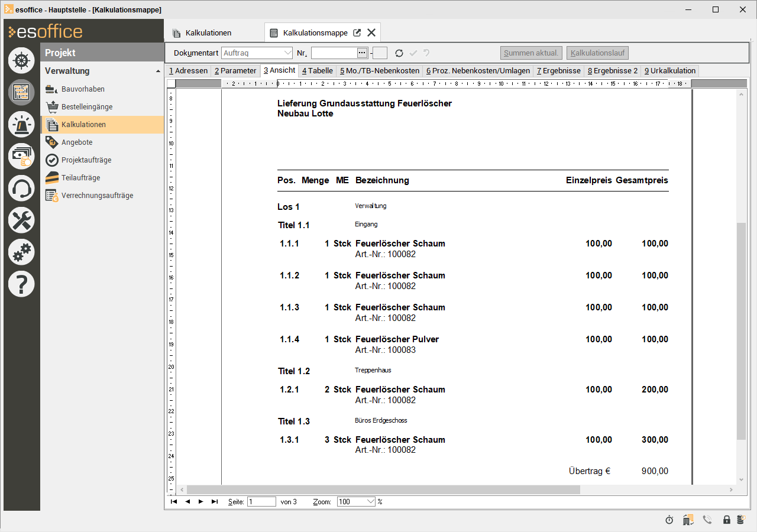Collapse the Verwaltung section
Viewport: 757px width, 532px height.
tap(158, 71)
